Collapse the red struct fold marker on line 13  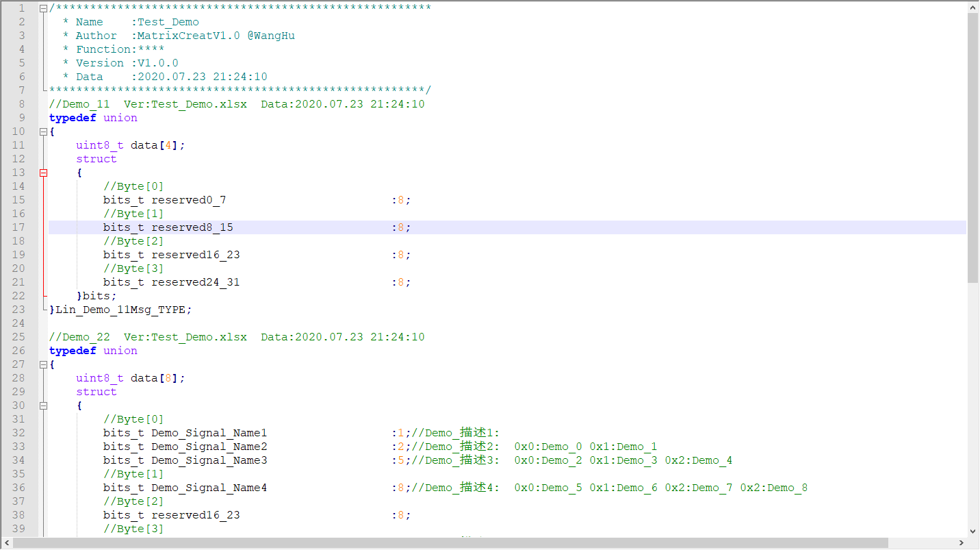click(x=44, y=173)
